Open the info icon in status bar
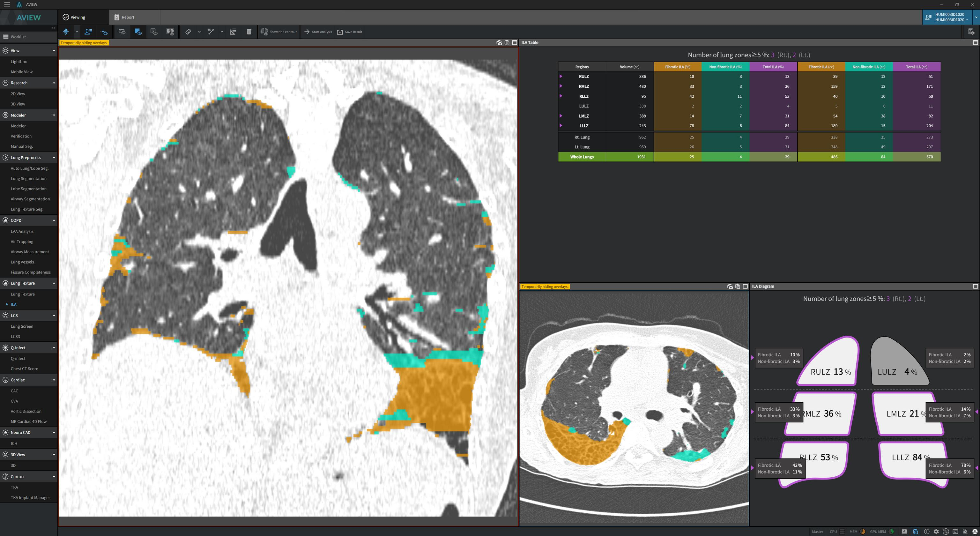Screen dimensions: 980x536 [926, 532]
